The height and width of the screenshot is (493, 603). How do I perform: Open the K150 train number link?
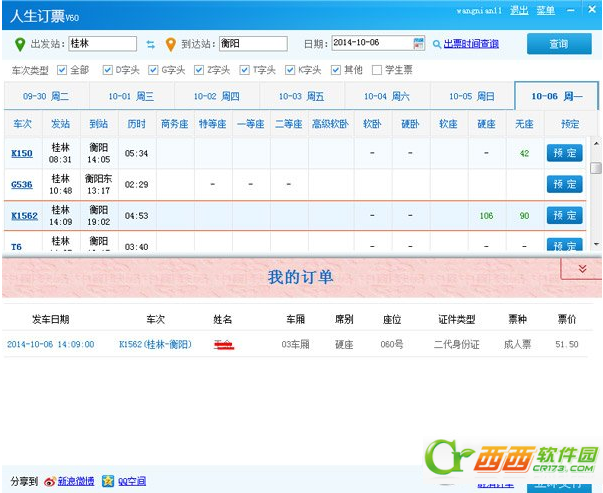(x=21, y=153)
